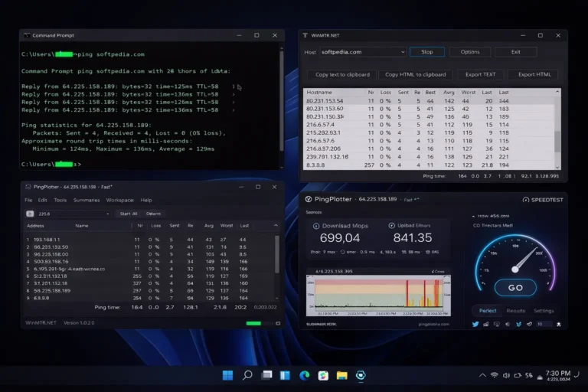Click the target icon beside 225.8 combo box
This screenshot has height=392, width=588.
[x=30, y=214]
